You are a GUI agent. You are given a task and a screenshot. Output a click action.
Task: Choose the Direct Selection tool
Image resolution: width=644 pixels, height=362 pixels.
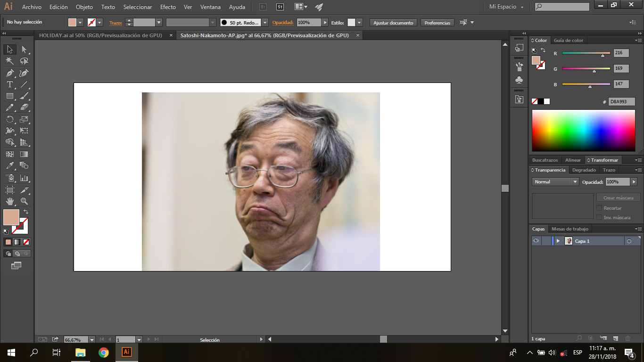pyautogui.click(x=24, y=49)
